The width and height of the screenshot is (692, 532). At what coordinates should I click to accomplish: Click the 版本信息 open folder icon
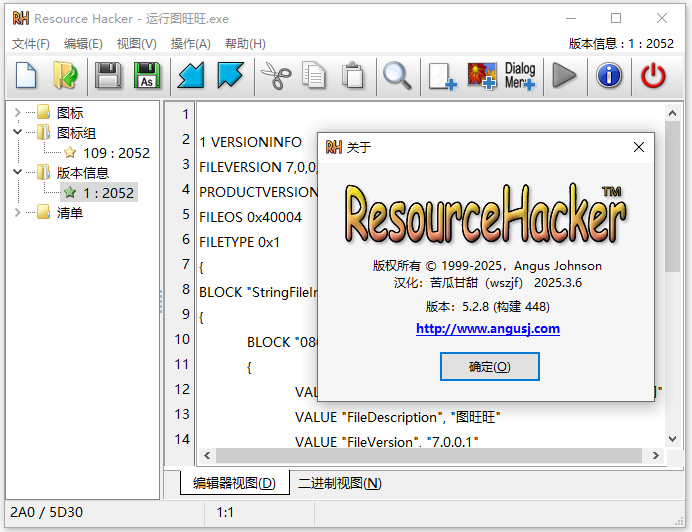[43, 172]
